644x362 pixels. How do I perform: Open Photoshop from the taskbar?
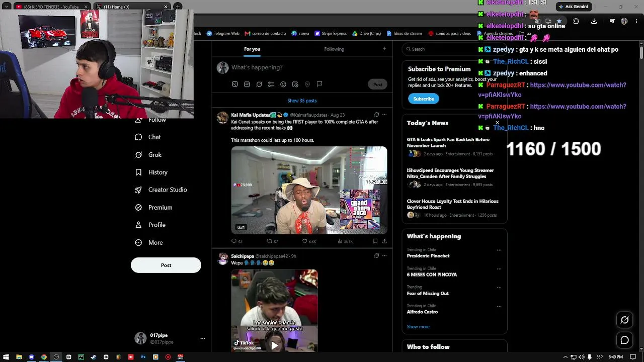(x=143, y=357)
